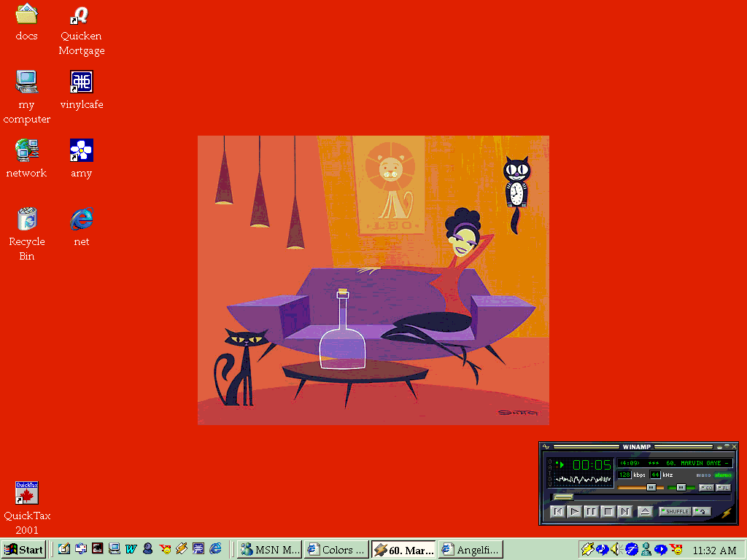
Task: Click the Winamp volume slider
Action: pyautogui.click(x=640, y=487)
